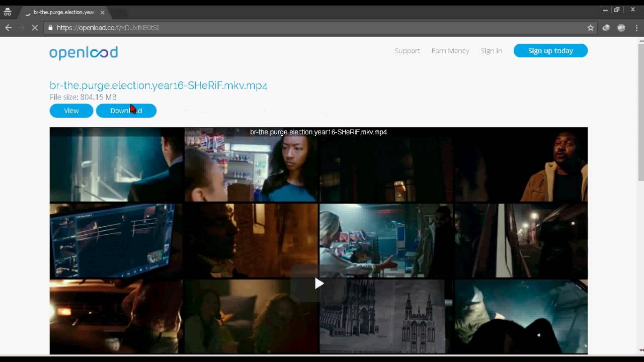Viewport: 644px width, 362px height.
Task: Open the Chrome menu three-dot icon
Action: (636, 28)
